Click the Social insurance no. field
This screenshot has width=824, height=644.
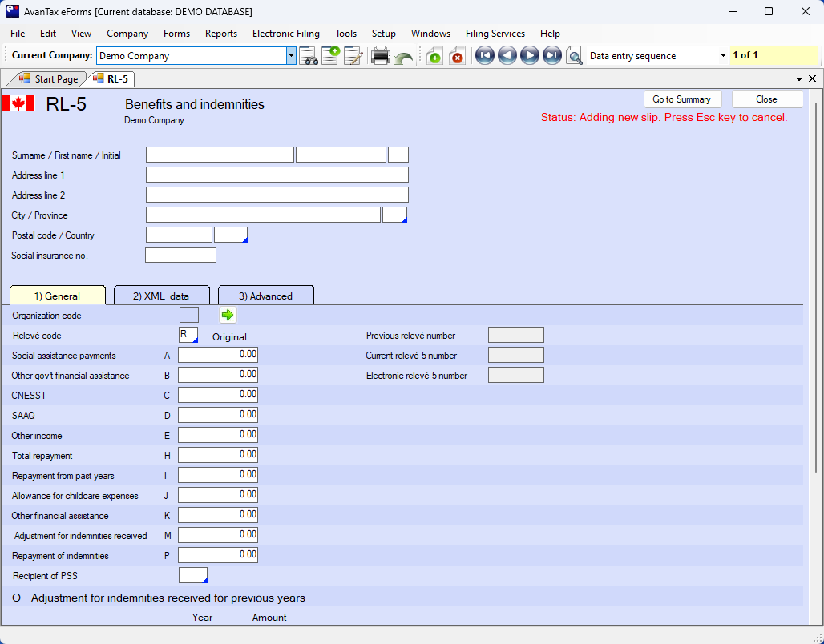pos(180,256)
